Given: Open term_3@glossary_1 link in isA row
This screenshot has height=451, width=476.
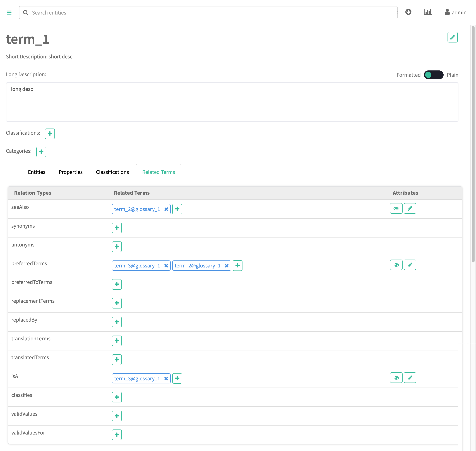Looking at the screenshot, I should pos(137,379).
